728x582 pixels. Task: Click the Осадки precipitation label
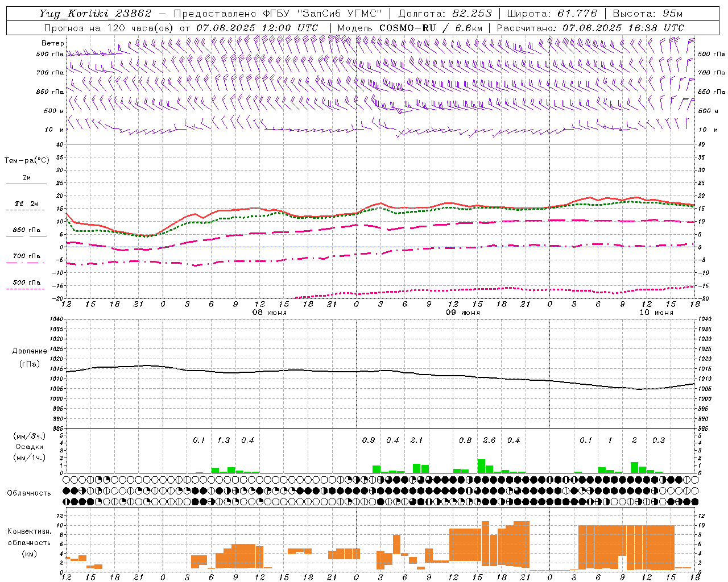tap(30, 447)
